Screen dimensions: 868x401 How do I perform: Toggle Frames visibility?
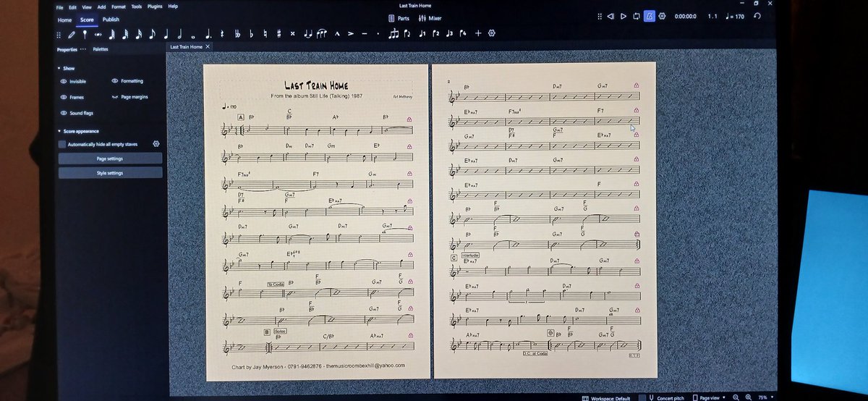tap(72, 96)
